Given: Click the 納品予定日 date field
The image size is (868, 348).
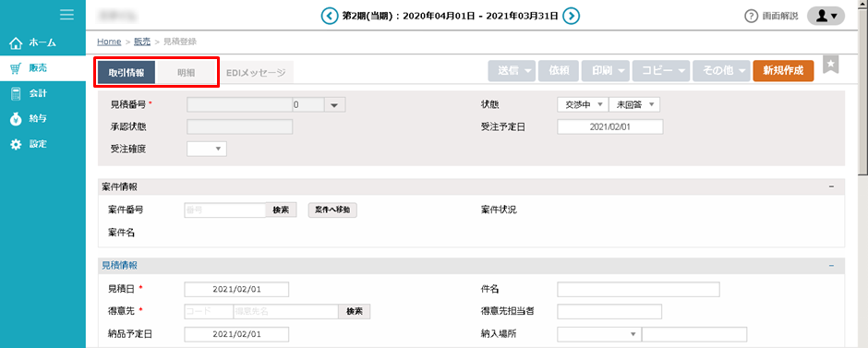Looking at the screenshot, I should [x=236, y=334].
